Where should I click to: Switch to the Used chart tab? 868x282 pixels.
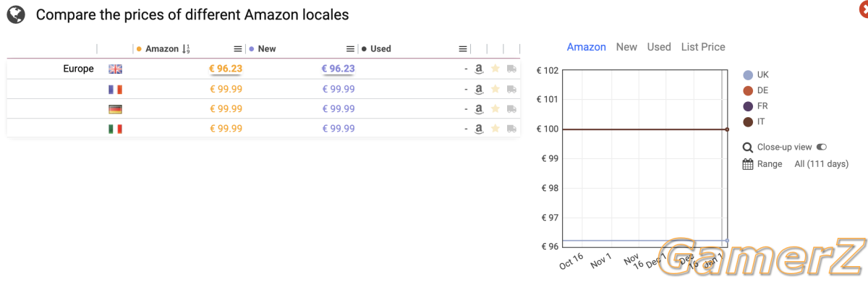coord(659,47)
